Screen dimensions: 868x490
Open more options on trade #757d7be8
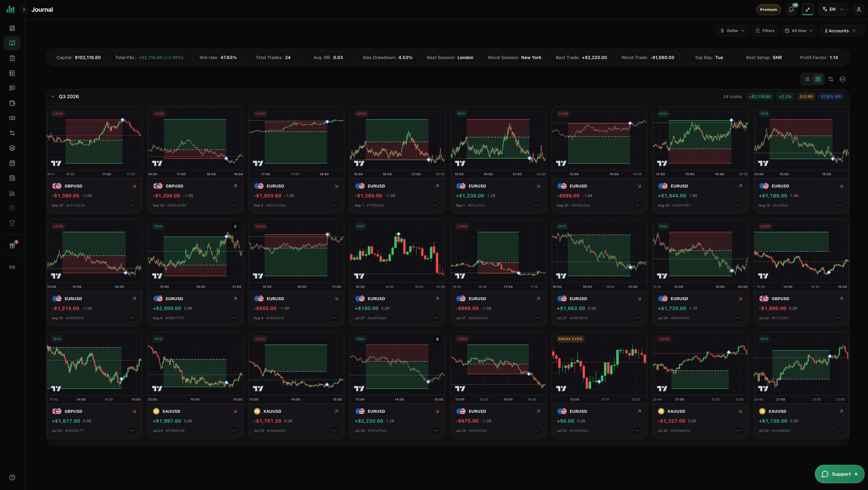point(435,430)
